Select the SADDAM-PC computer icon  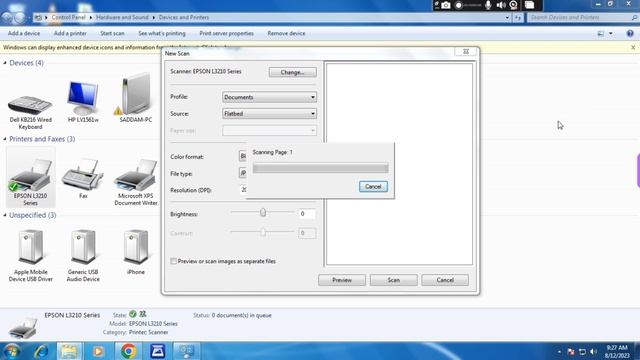pyautogui.click(x=135, y=94)
